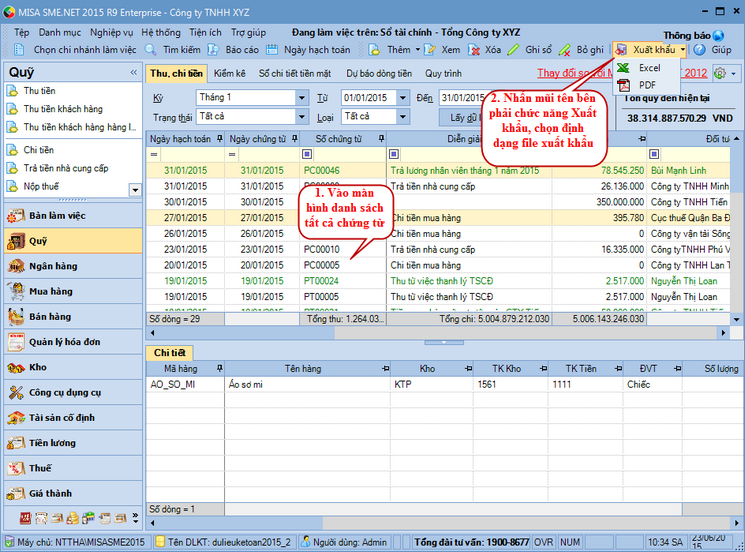Open the Loại dropdown
Image resolution: width=745 pixels, height=552 pixels.
coord(402,116)
